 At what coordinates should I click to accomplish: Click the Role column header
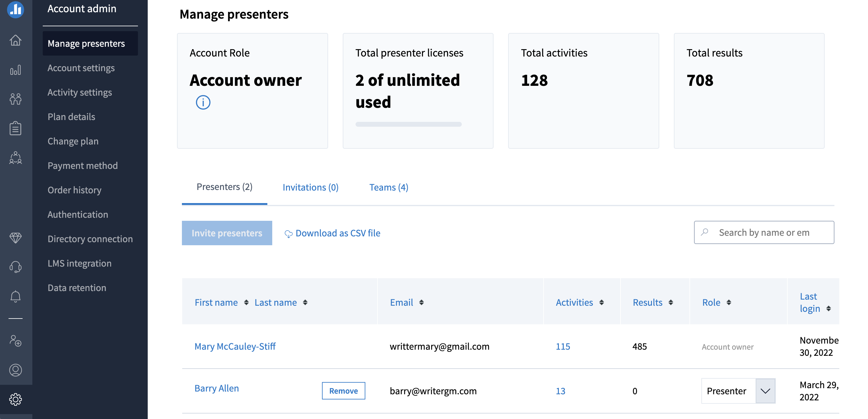[x=711, y=302]
